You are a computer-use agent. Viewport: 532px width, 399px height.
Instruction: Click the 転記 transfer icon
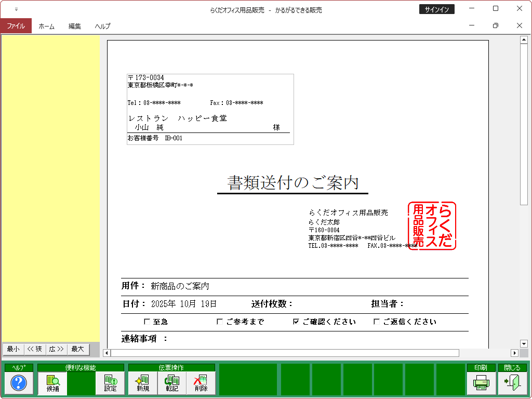tap(172, 383)
